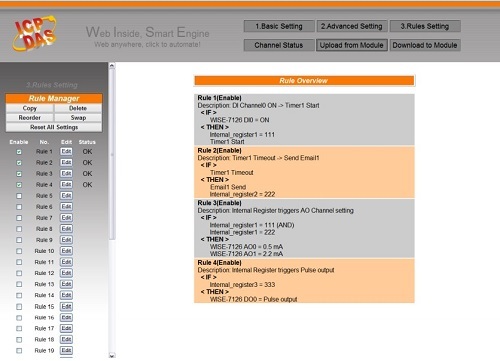The width and height of the screenshot is (500, 361).
Task: Click the Reorder button in Rule Manager
Action: (x=30, y=118)
